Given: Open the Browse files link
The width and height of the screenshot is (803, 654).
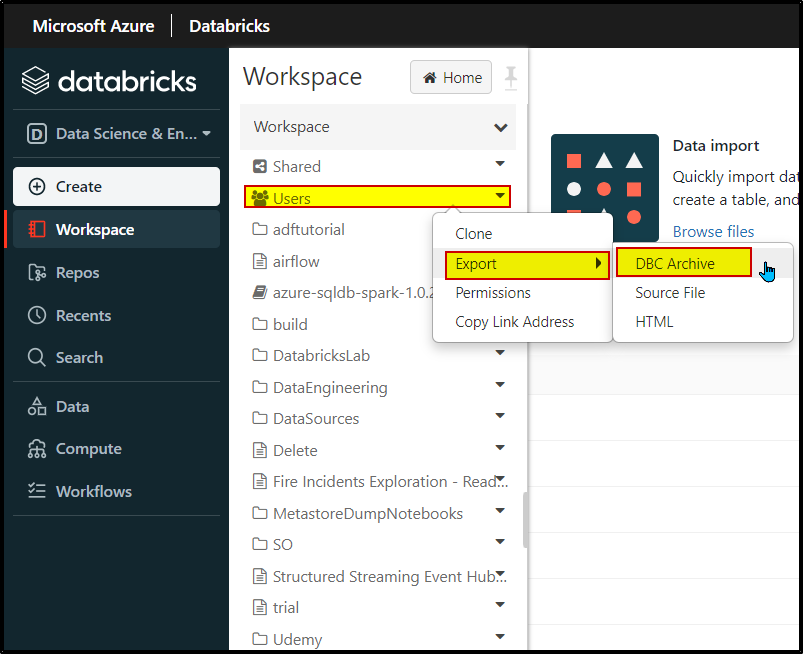Looking at the screenshot, I should (713, 231).
